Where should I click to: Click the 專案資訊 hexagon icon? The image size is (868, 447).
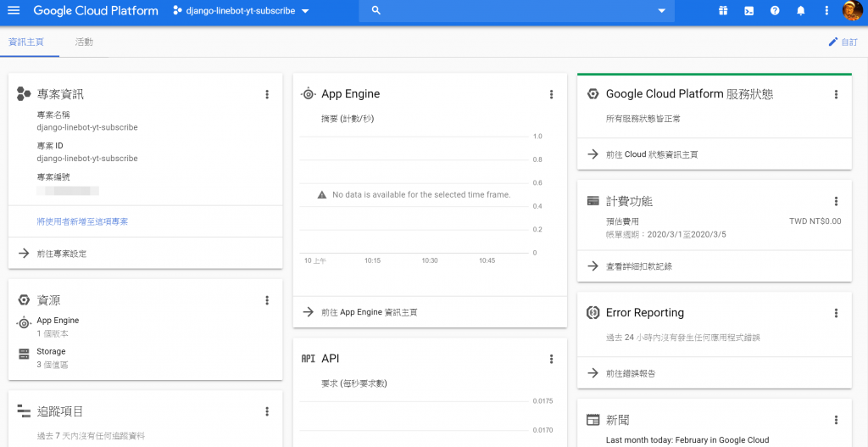[x=24, y=93]
